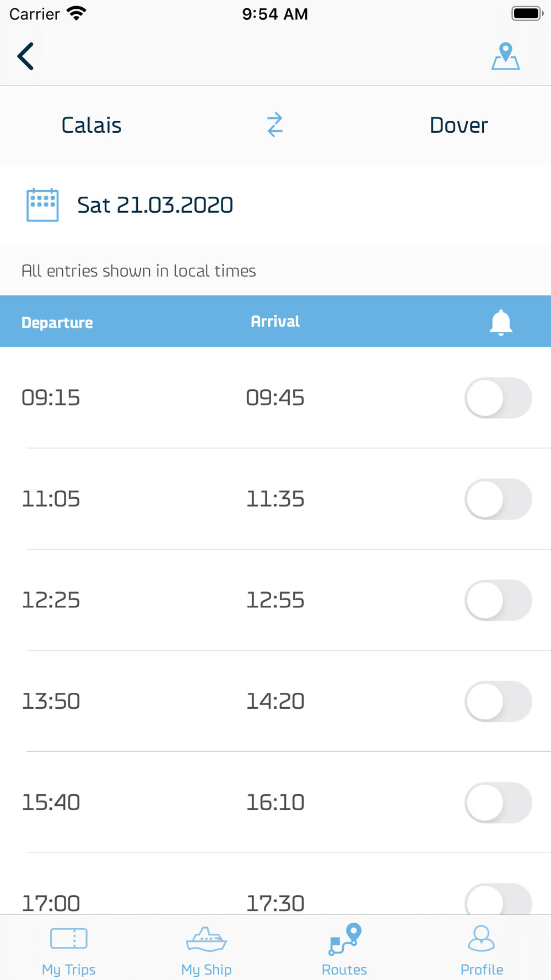Open the calendar icon date picker
The height and width of the screenshot is (980, 551).
[42, 205]
